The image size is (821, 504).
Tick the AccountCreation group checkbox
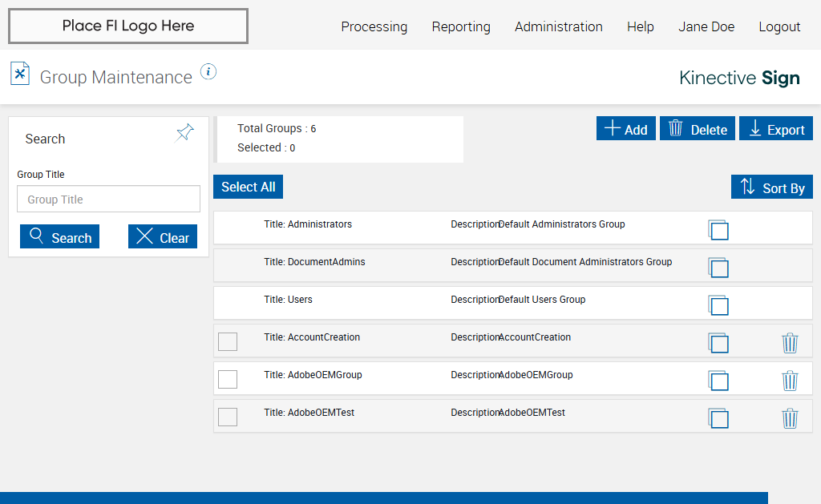click(228, 341)
